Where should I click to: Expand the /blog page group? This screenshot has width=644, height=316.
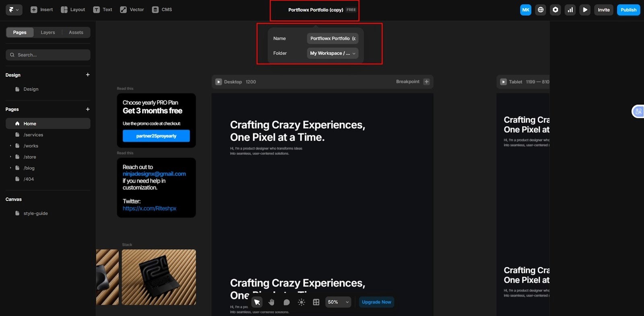coord(10,168)
